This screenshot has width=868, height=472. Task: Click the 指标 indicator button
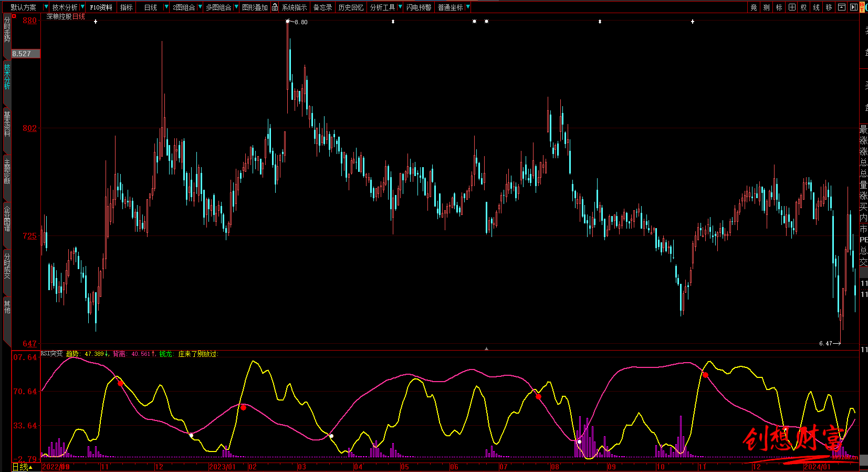click(x=127, y=7)
